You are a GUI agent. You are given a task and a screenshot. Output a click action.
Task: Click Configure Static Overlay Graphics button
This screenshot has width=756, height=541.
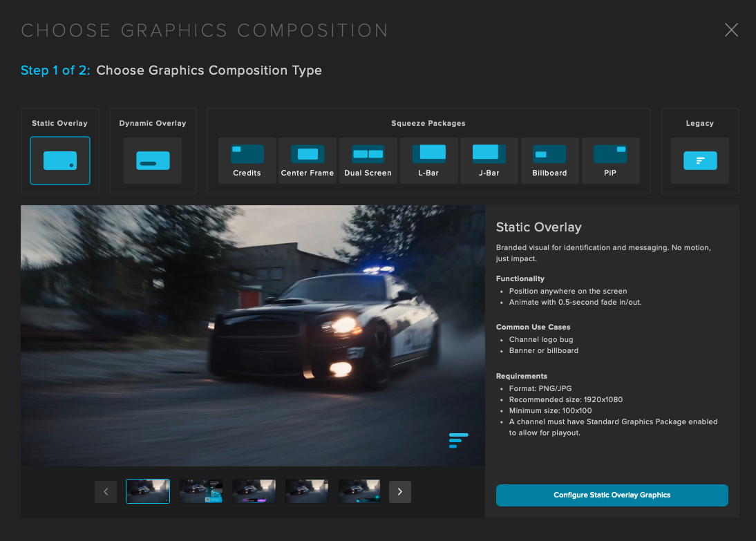click(612, 495)
